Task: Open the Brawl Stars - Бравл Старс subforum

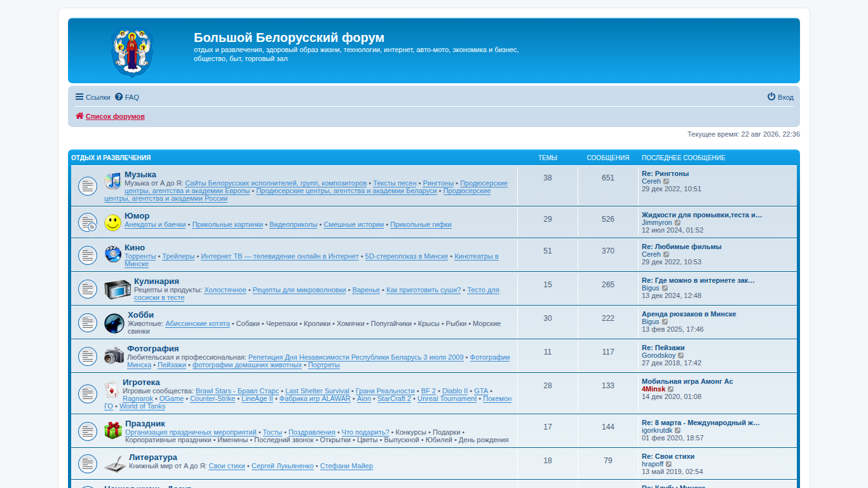Action: (x=237, y=391)
